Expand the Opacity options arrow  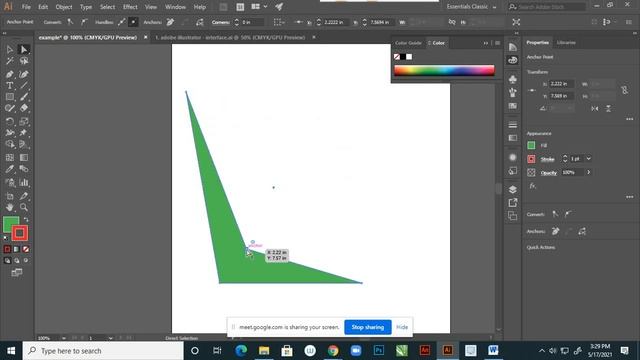[x=589, y=172]
